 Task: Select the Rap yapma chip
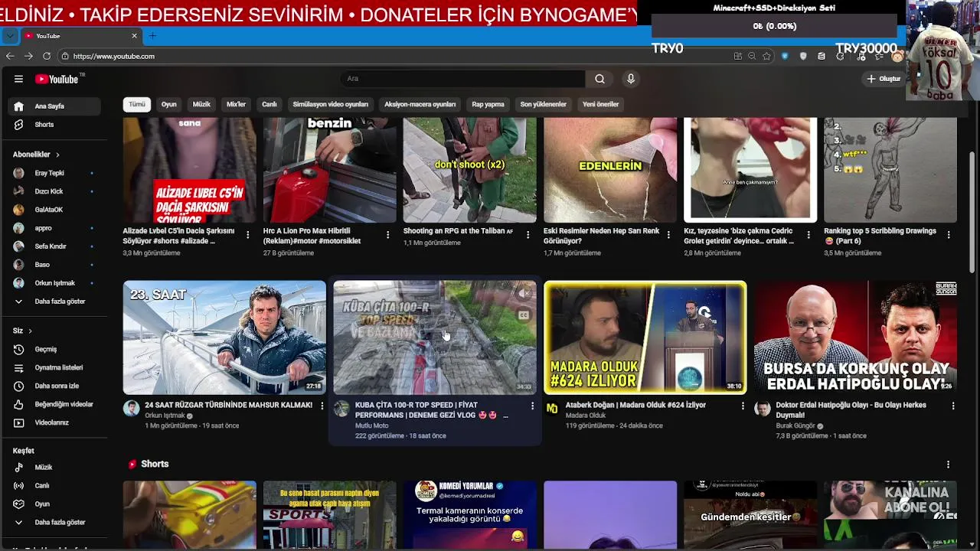488,104
